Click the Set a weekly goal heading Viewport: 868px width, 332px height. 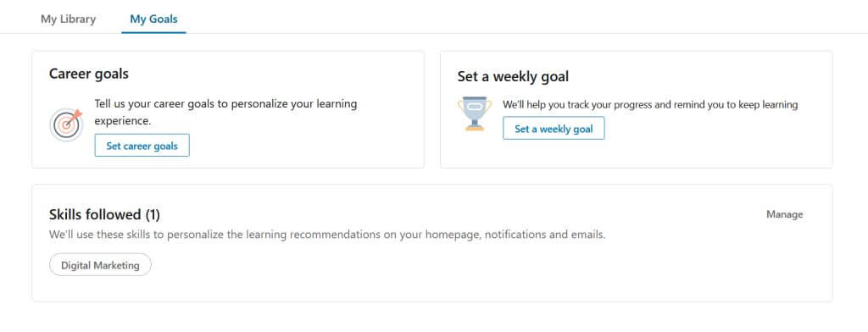(x=513, y=76)
